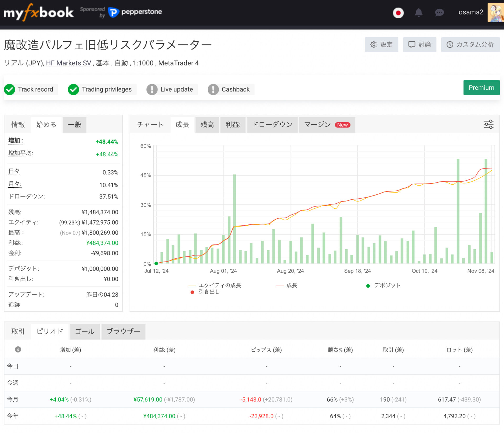Viewport: 504px width, 434px height.
Task: Click the Trading privileges label
Action: pos(107,89)
